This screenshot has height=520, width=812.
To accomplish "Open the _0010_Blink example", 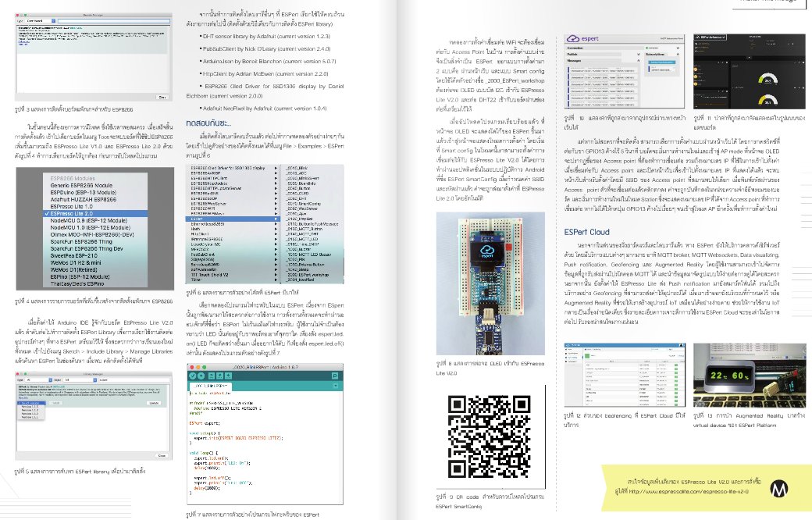I will 297,168.
